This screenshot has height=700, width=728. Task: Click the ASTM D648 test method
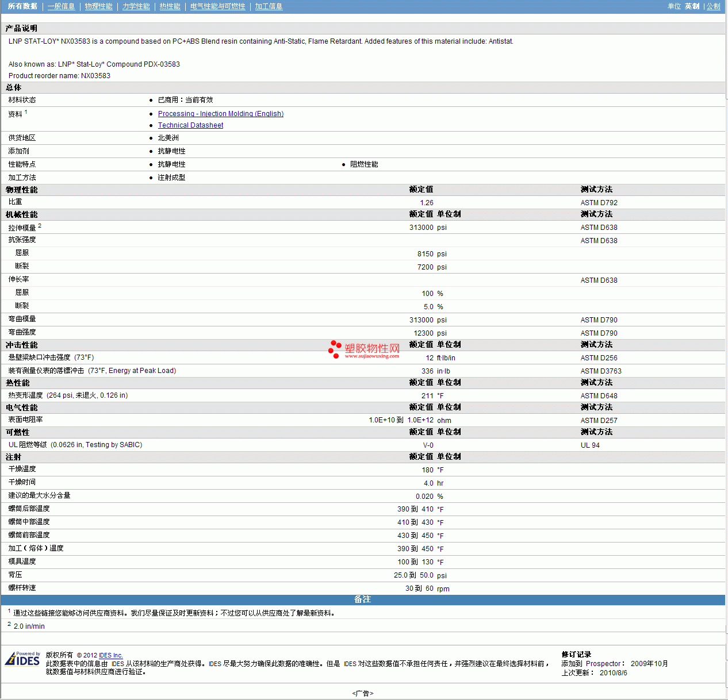click(599, 396)
